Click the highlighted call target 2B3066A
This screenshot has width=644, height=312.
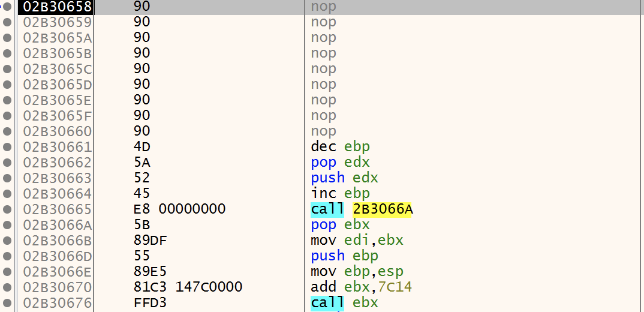click(x=383, y=209)
